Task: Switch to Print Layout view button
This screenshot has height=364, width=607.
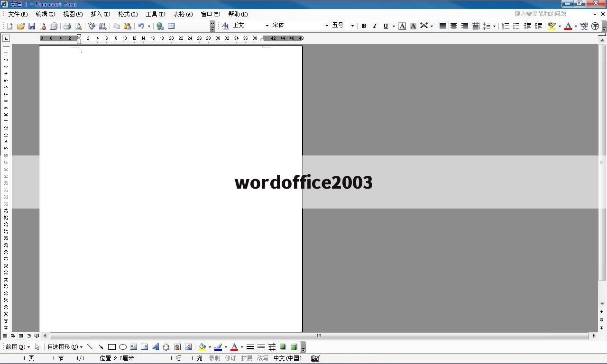Action: 21,336
